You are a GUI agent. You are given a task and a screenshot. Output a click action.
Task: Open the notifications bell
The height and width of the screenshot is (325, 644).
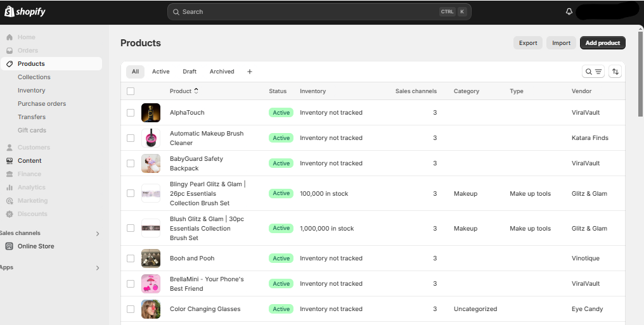click(569, 11)
